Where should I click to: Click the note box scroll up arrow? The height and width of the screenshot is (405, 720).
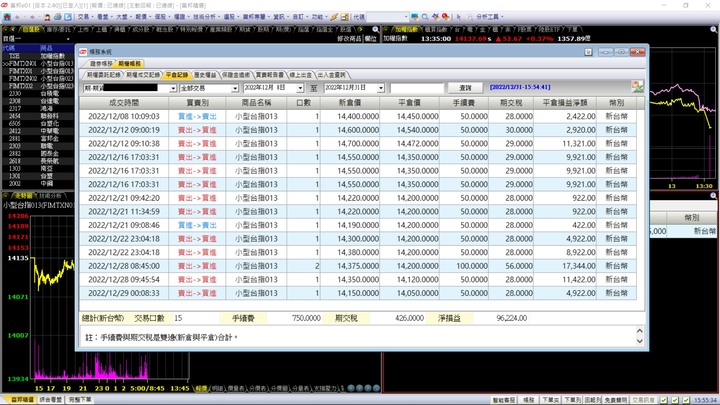pyautogui.click(x=640, y=331)
